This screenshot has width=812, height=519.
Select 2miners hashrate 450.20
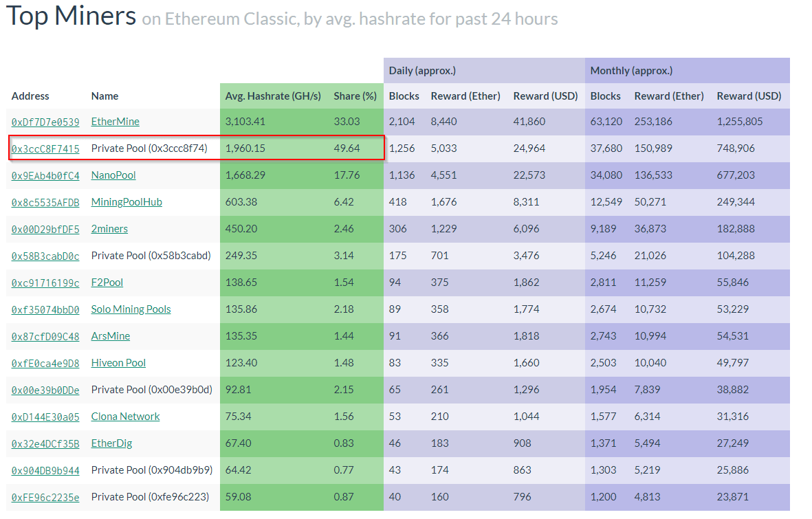pos(241,229)
